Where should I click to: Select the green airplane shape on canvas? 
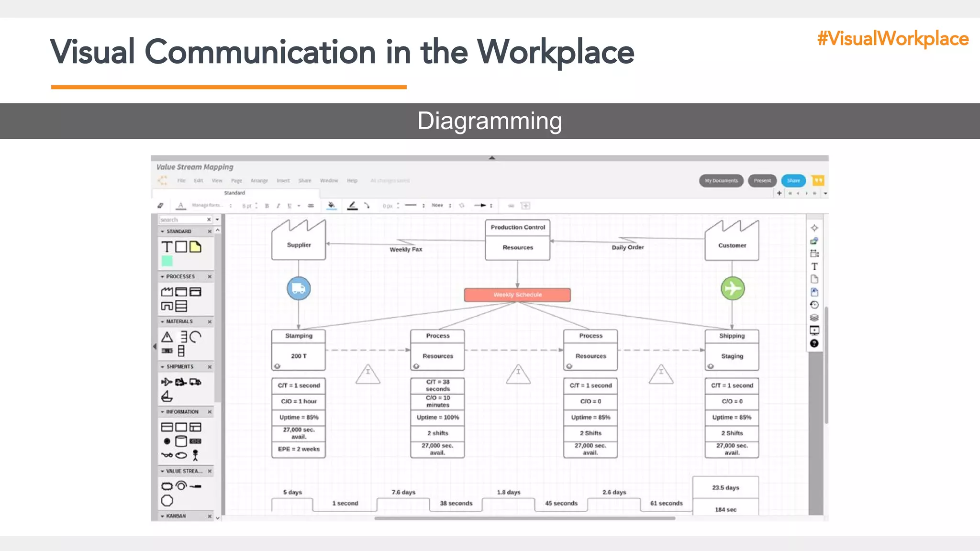733,288
